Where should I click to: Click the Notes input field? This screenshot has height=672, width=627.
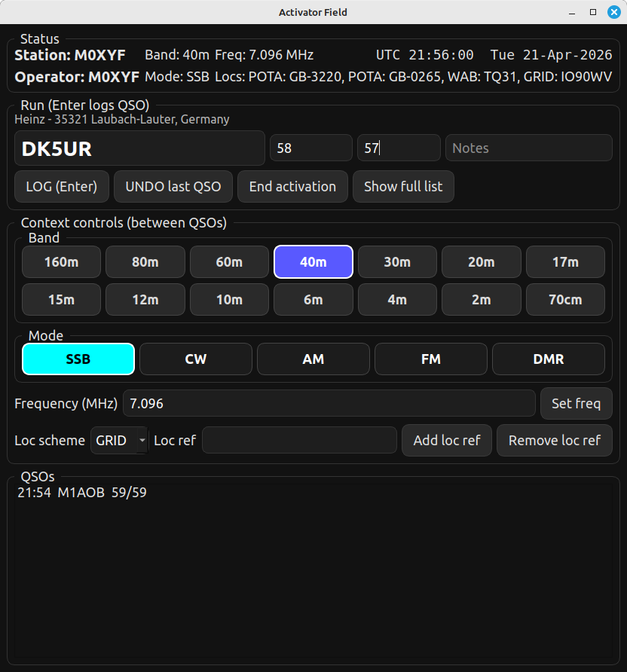point(528,148)
